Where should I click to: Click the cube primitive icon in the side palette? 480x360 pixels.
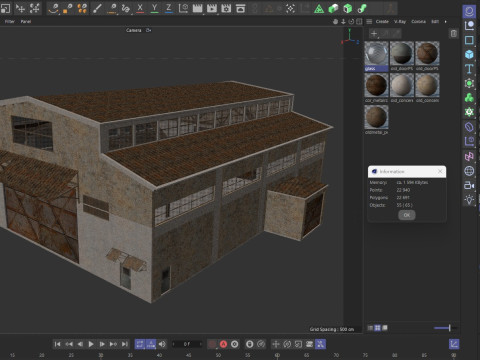469,54
